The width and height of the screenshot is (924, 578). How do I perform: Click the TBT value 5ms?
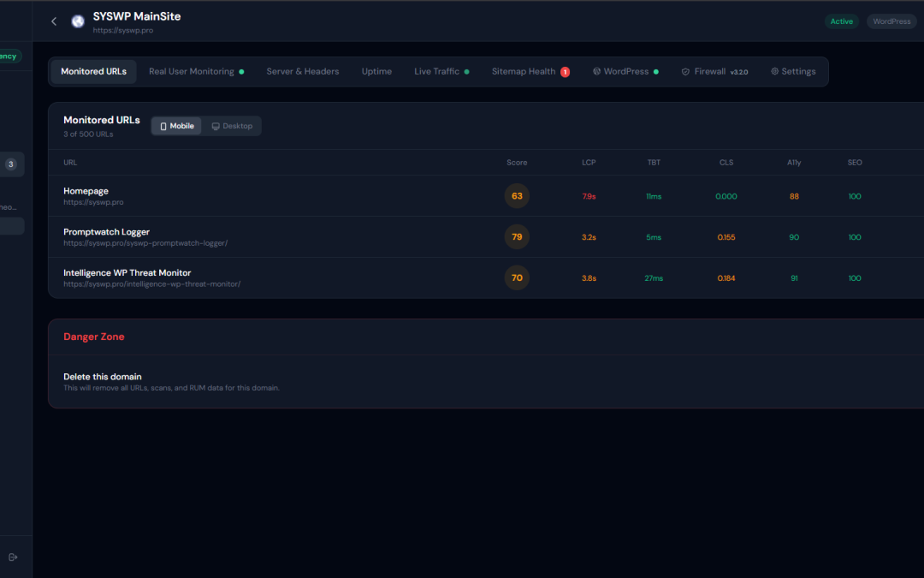(654, 237)
